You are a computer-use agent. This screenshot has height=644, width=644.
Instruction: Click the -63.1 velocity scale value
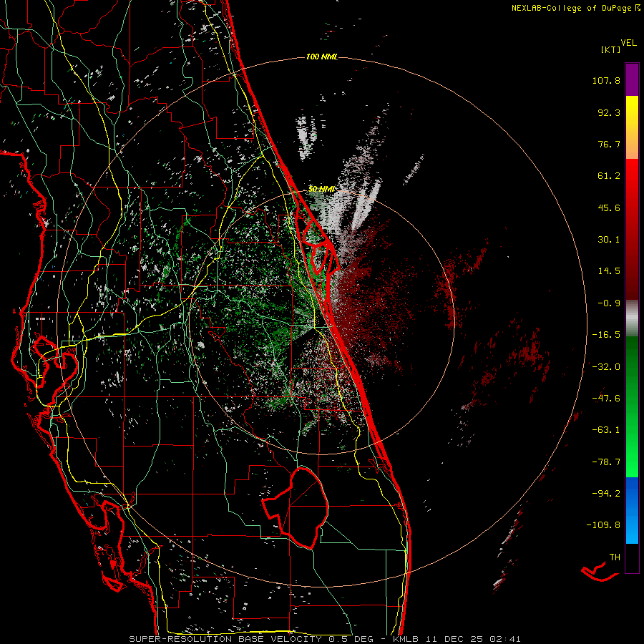click(606, 430)
